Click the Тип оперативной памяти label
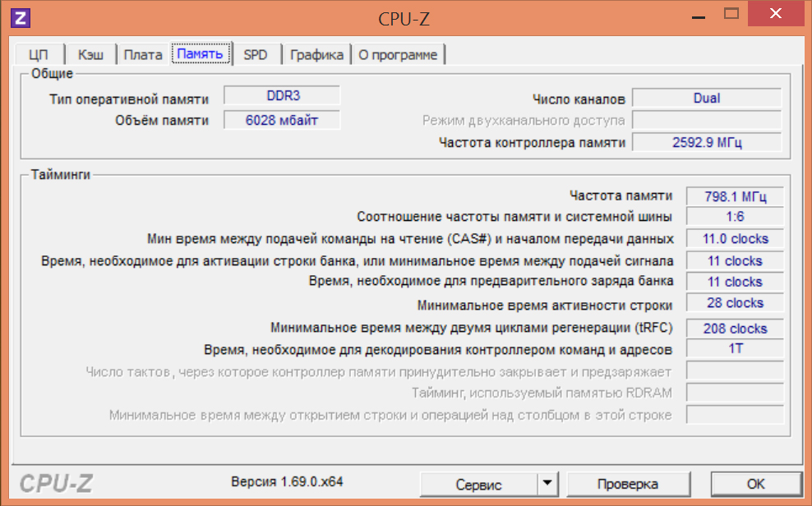This screenshot has height=506, width=812. click(x=129, y=99)
